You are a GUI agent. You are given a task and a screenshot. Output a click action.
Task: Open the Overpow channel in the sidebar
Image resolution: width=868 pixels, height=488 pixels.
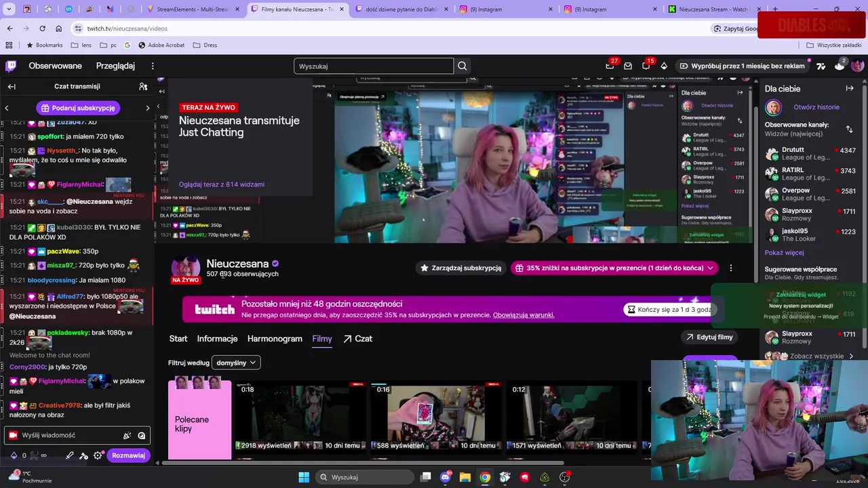[810, 194]
